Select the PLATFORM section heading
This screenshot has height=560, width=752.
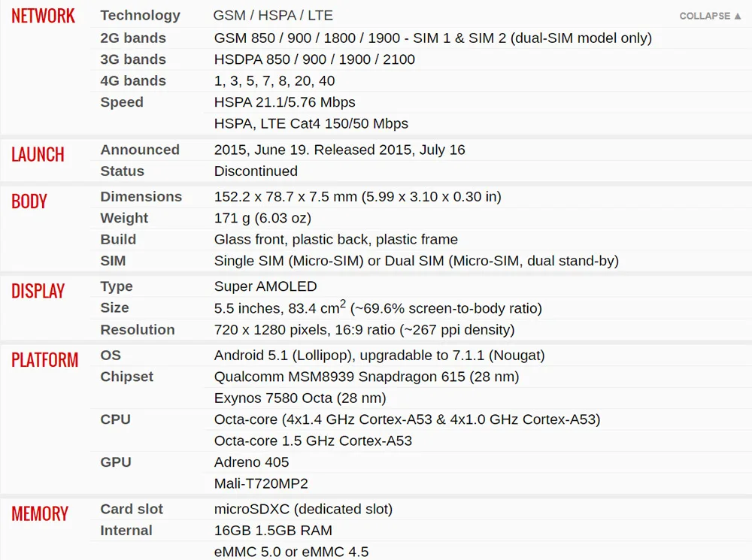coord(44,360)
